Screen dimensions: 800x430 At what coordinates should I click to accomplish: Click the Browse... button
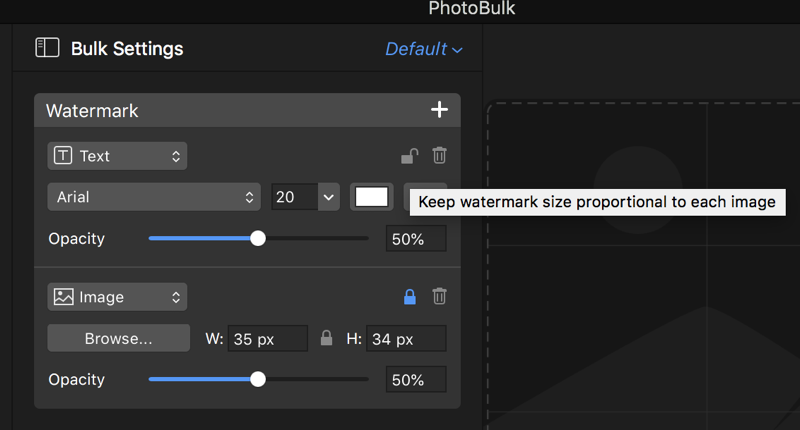coord(118,338)
